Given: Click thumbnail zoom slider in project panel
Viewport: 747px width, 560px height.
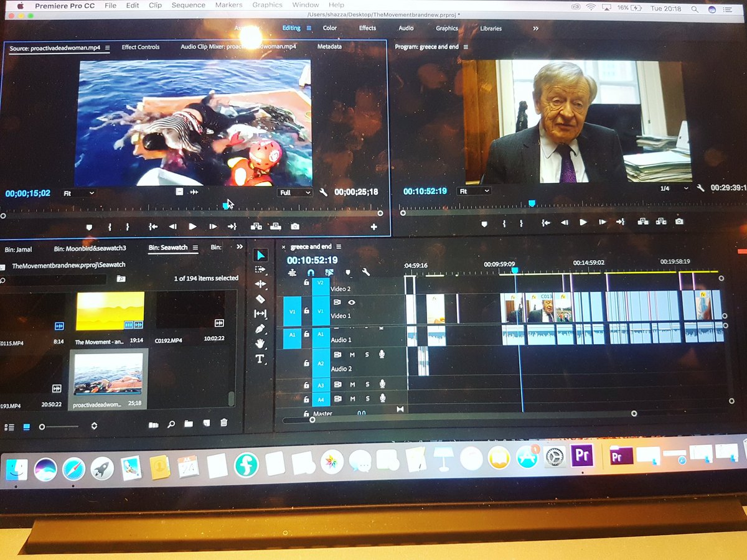Looking at the screenshot, I should [60, 427].
